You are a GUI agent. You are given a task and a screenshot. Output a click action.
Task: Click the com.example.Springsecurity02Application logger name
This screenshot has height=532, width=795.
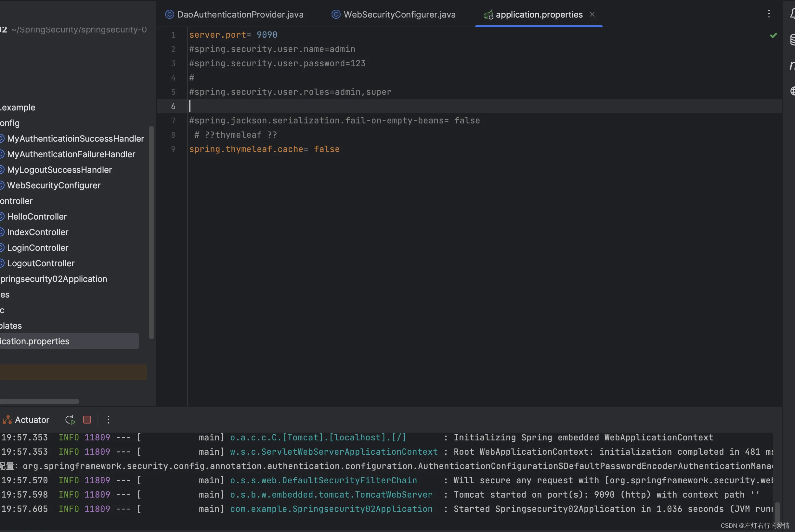pos(331,509)
